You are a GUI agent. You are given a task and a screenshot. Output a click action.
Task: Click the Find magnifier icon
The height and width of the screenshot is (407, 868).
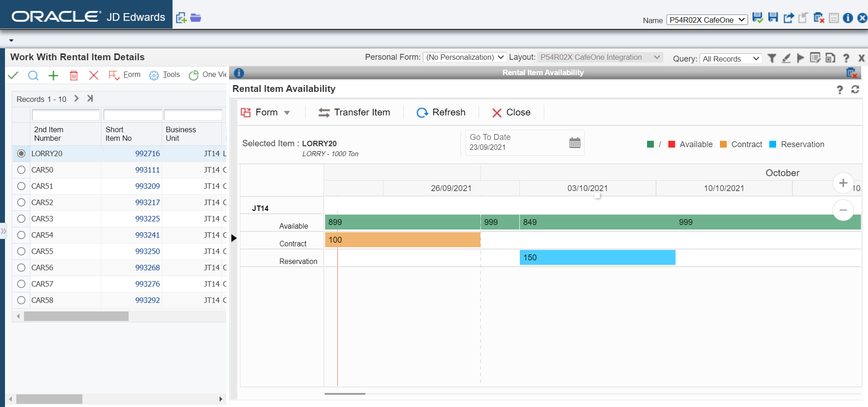tap(33, 75)
